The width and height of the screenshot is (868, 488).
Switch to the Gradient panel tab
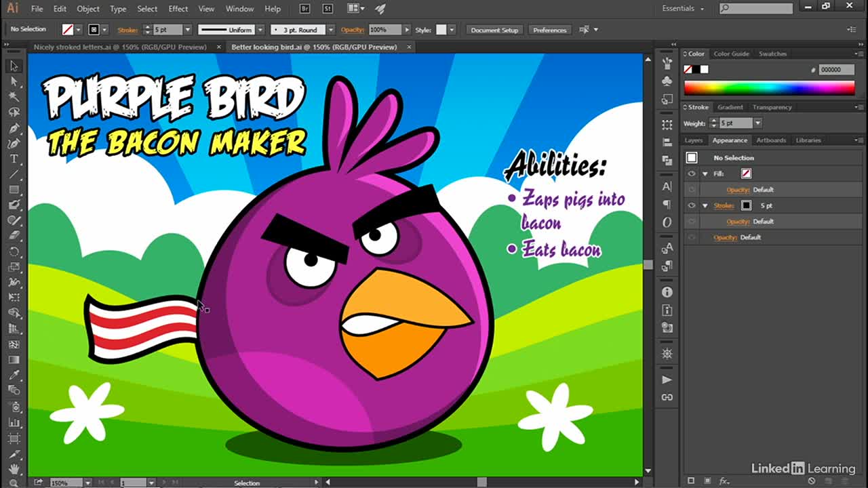tap(730, 107)
